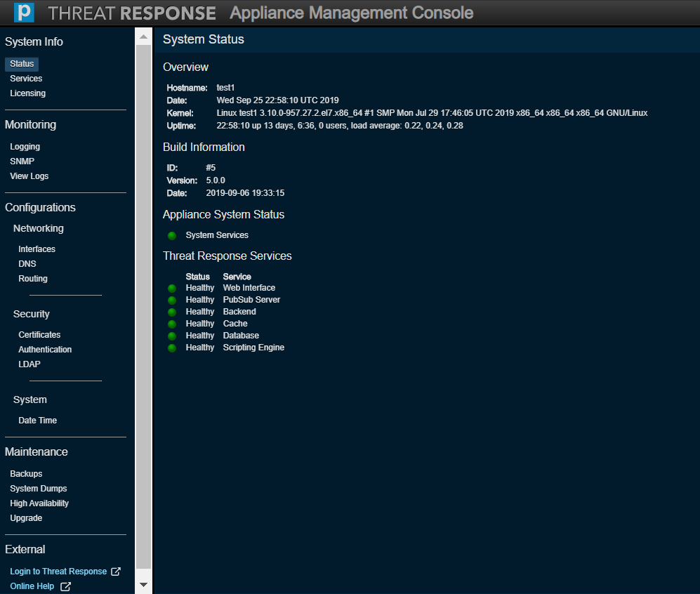The height and width of the screenshot is (594, 700).
Task: Open the Services page from sidebar
Action: point(26,79)
